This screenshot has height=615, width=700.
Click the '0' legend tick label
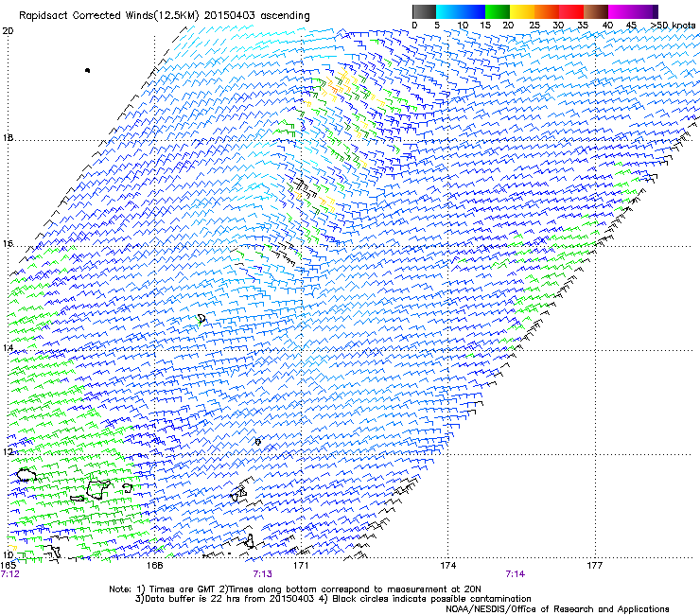[x=414, y=26]
